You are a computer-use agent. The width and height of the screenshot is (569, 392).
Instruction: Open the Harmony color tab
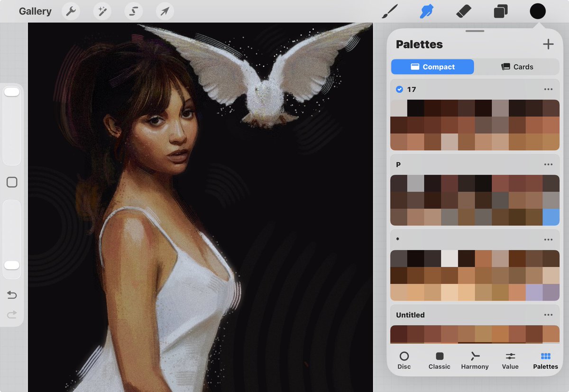(x=475, y=361)
